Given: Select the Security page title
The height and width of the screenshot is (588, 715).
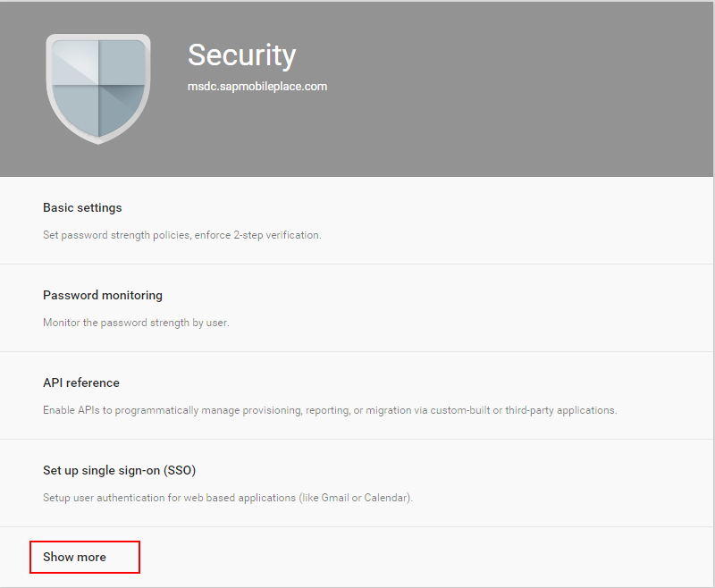Looking at the screenshot, I should click(241, 55).
